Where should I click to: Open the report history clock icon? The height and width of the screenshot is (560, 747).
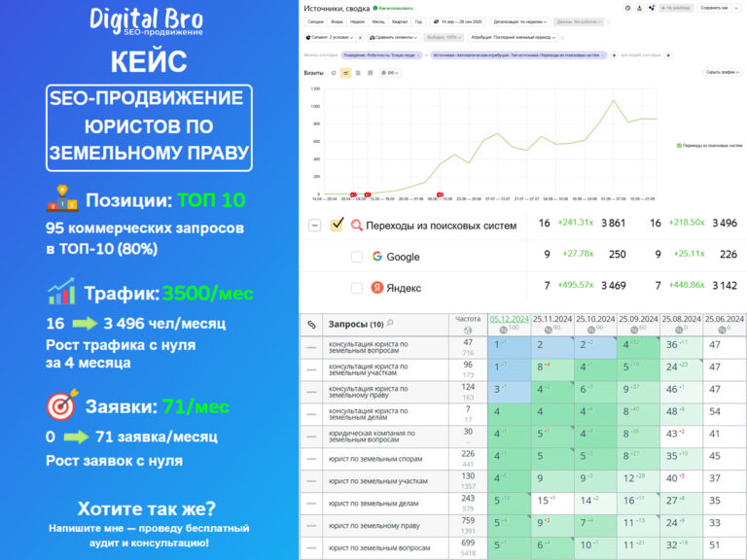(x=628, y=8)
